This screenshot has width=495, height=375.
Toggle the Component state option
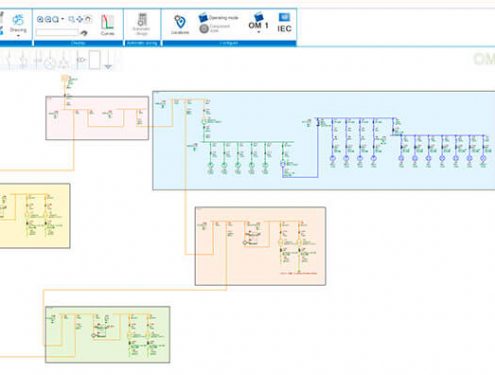(x=215, y=29)
